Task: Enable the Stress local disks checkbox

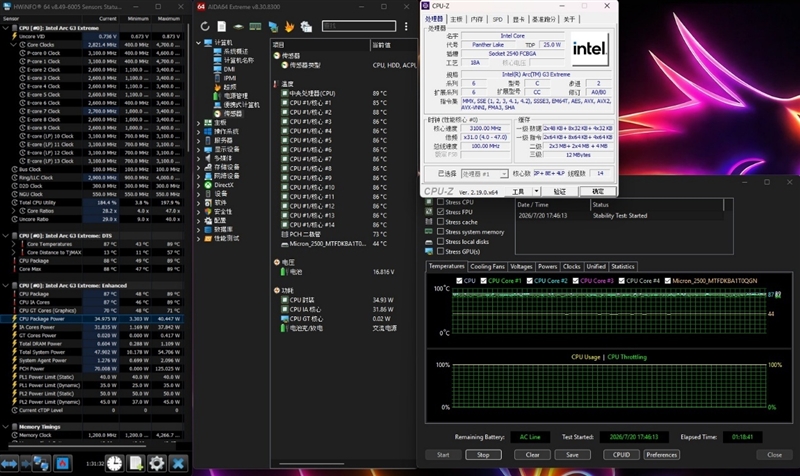Action: tap(440, 242)
